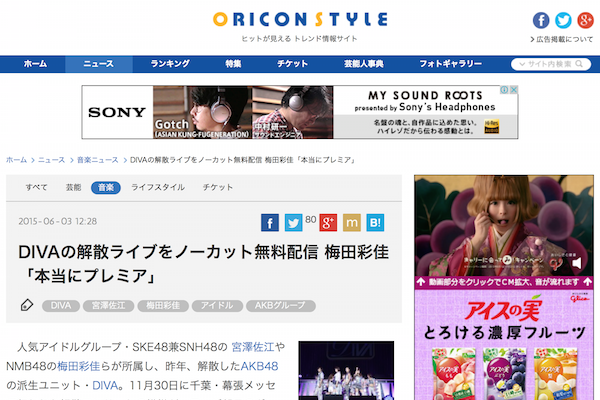Click the search magnifier icon
The height and width of the screenshot is (400, 600).
(579, 64)
